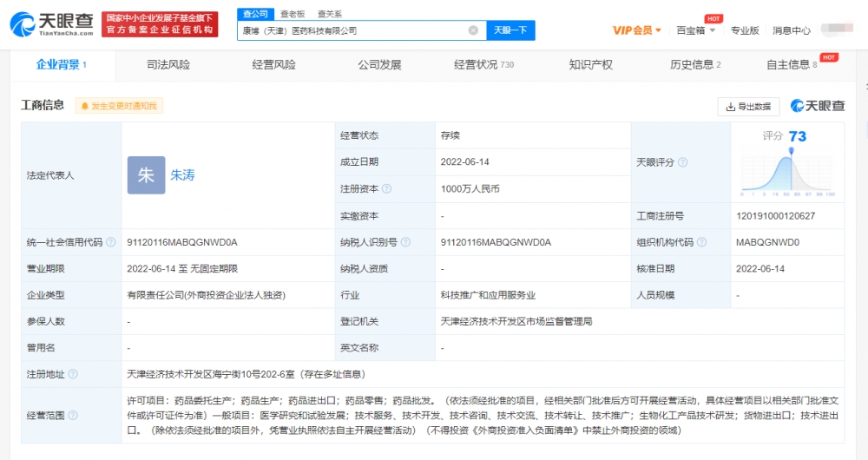Viewport: 868px width, 460px height.
Task: Select the 查关系 search tab
Action: coord(329,14)
